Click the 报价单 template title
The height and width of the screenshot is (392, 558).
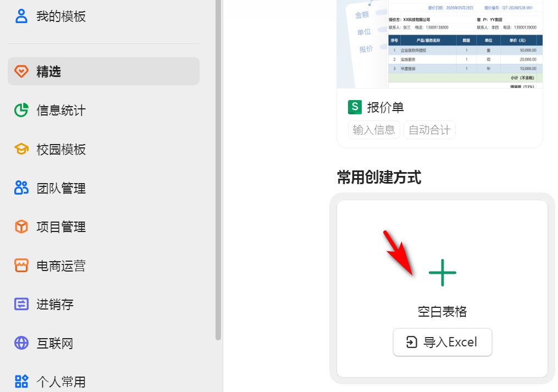pos(385,107)
